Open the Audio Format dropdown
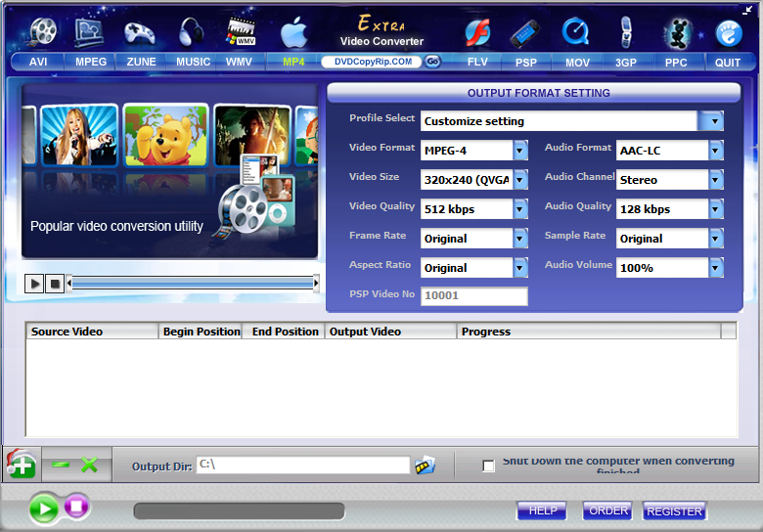 click(716, 151)
